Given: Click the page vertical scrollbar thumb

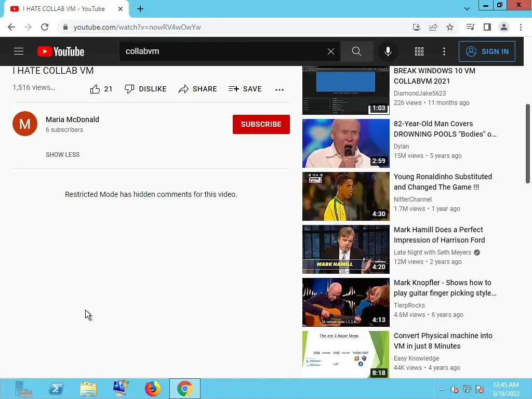Looking at the screenshot, I should click(x=528, y=143).
